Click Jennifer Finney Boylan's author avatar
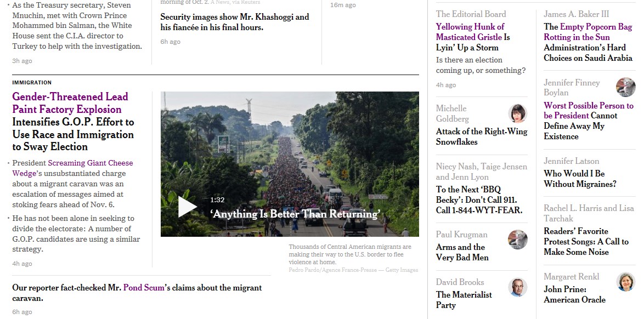This screenshot has width=644, height=319. point(625,87)
